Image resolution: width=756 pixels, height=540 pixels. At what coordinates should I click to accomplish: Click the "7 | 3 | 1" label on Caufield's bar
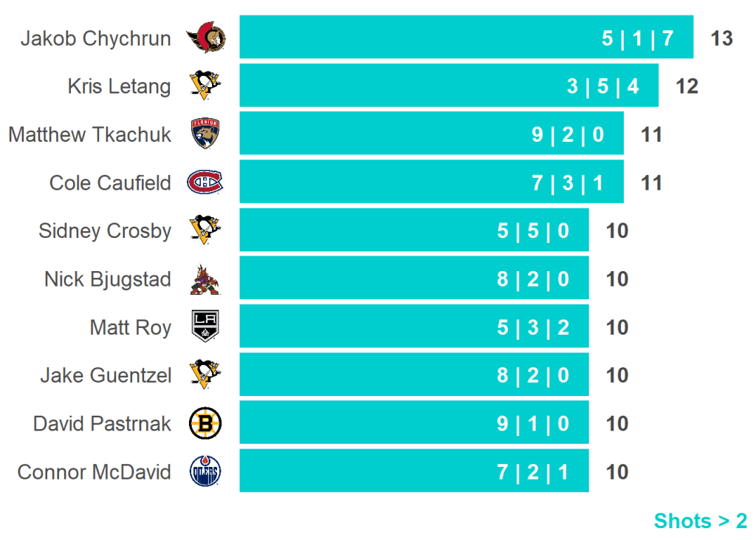pos(568,182)
